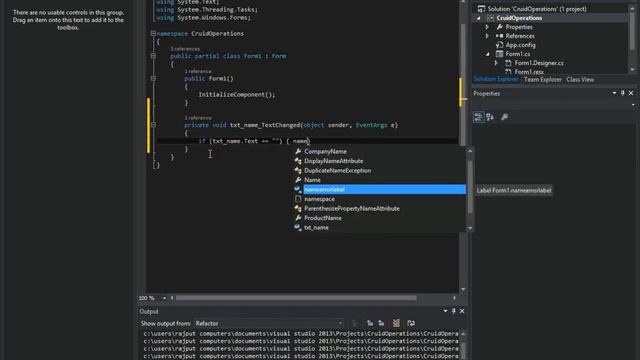Click the editor horizontal scrollbar thumb
The width and height of the screenshot is (640, 360).
pyautogui.click(x=296, y=298)
